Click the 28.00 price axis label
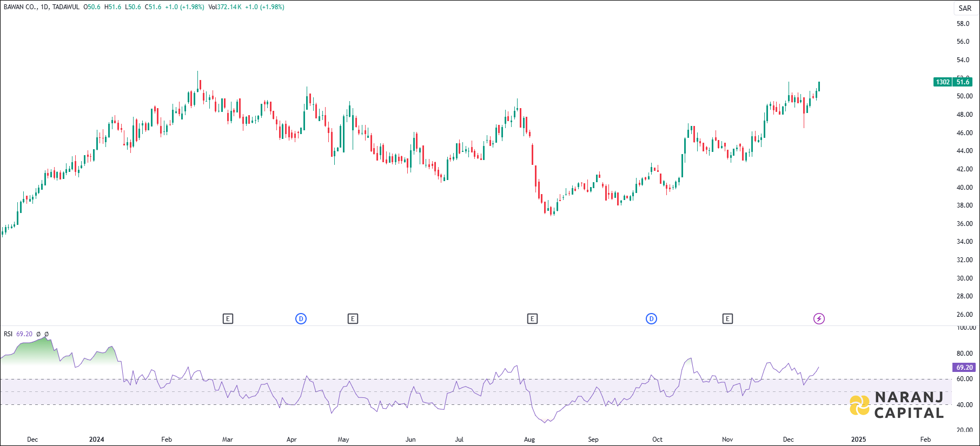 click(x=965, y=296)
